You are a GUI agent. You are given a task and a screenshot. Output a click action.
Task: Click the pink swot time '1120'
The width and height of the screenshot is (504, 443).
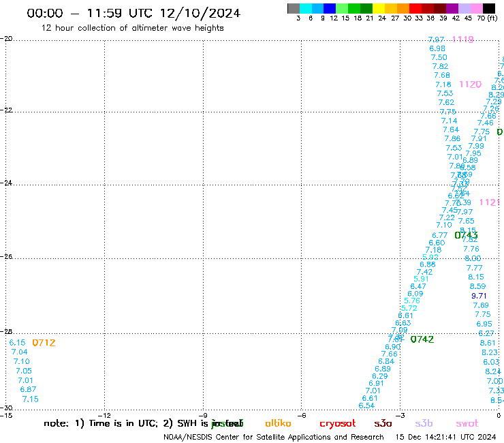pos(471,85)
